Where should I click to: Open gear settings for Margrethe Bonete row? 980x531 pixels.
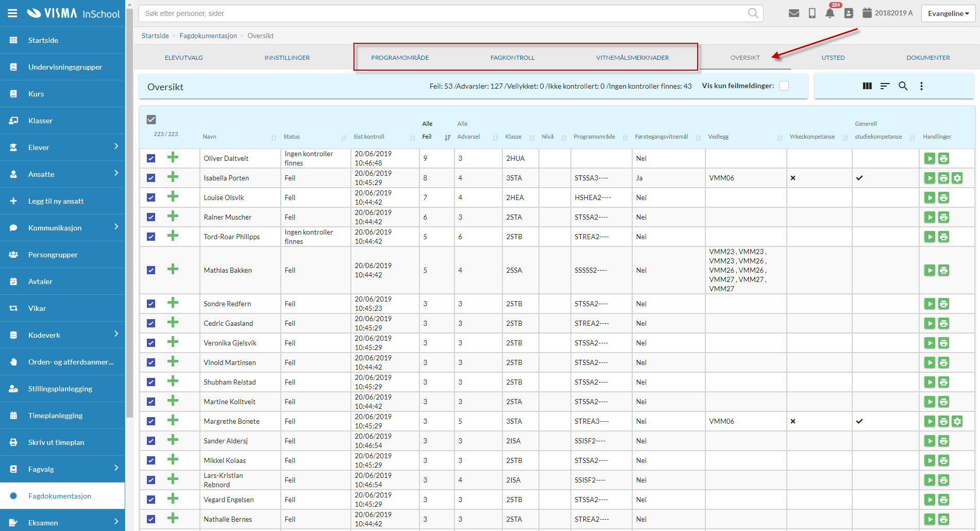coord(957,421)
